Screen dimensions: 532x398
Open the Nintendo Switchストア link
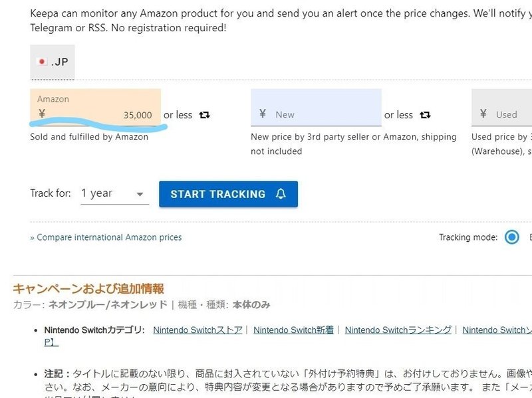(198, 330)
